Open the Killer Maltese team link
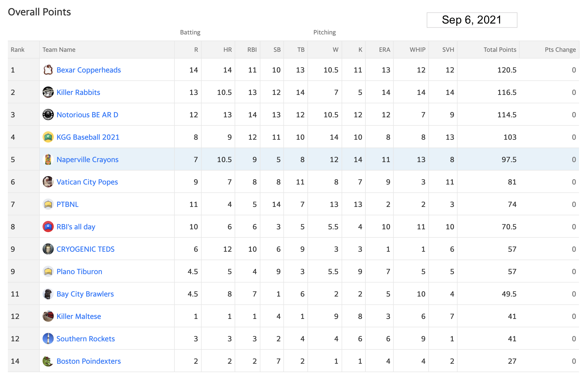588x378 pixels. pyautogui.click(x=79, y=316)
